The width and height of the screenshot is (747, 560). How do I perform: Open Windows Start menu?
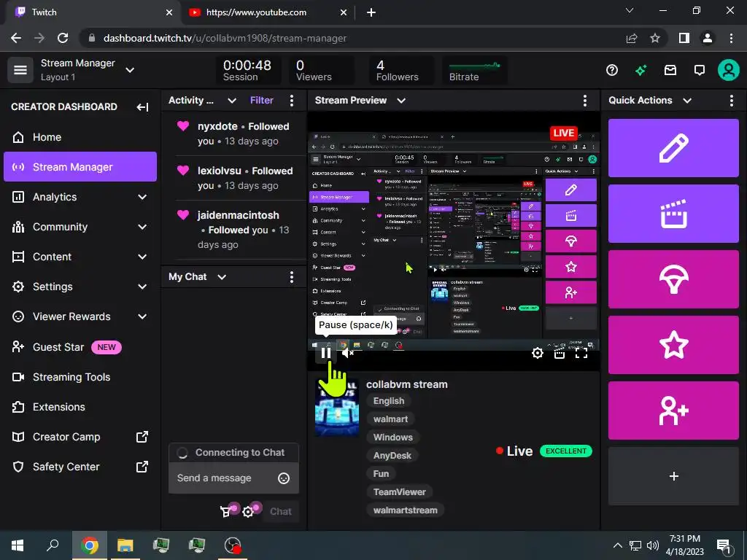[x=18, y=545]
